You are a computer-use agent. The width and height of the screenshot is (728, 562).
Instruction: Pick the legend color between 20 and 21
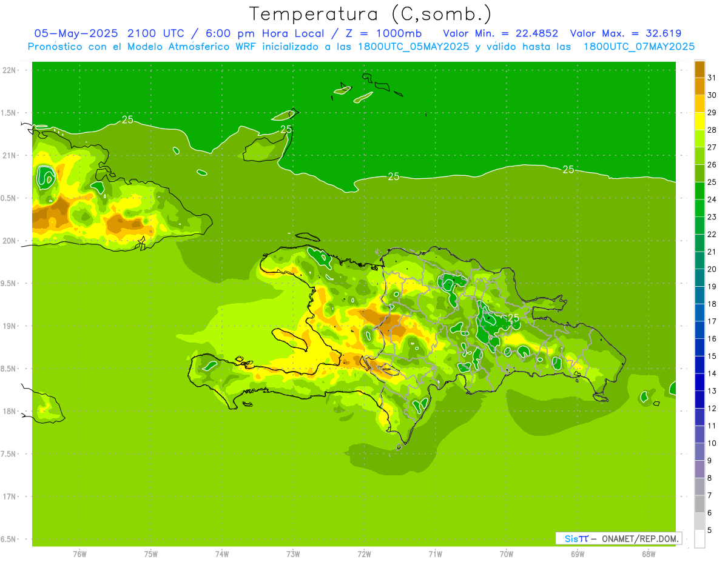699,261
